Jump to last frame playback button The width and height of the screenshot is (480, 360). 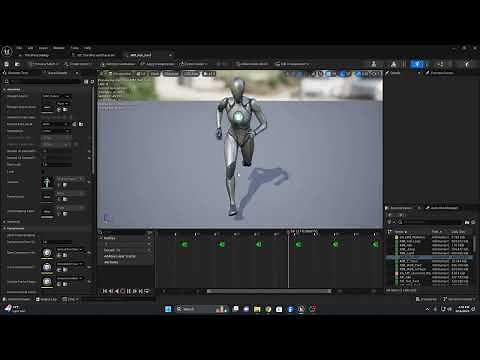click(x=141, y=291)
